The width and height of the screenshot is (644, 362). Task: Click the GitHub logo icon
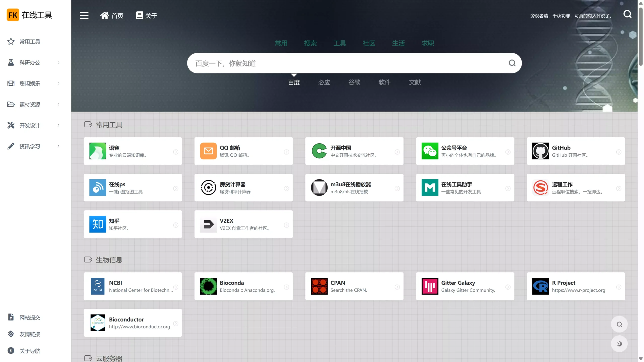(x=540, y=151)
